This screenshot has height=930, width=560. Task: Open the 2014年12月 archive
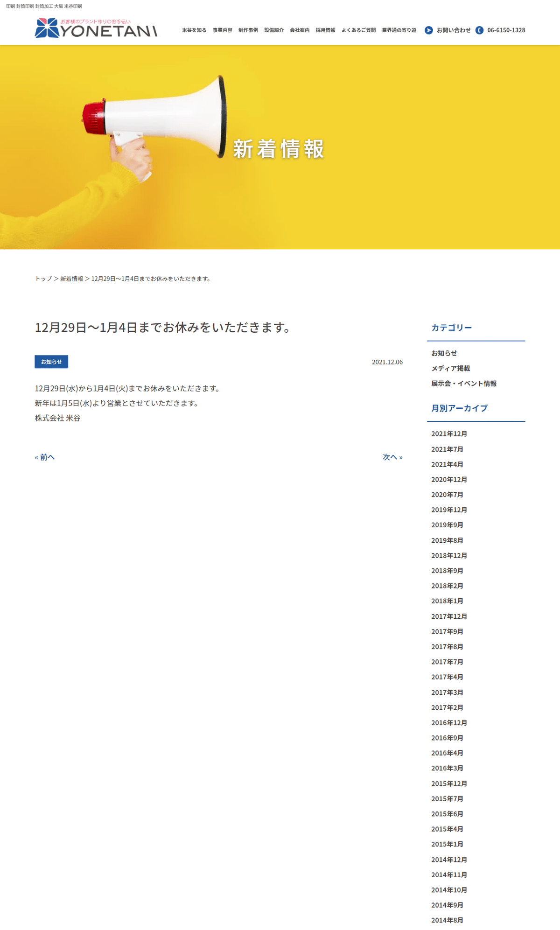click(449, 860)
